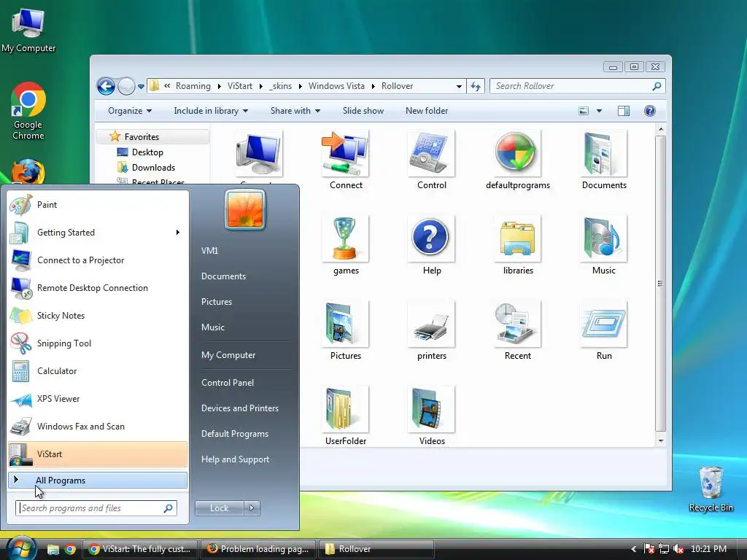Open shutdown options arrow beside Lock
This screenshot has width=747, height=560.
tap(252, 508)
